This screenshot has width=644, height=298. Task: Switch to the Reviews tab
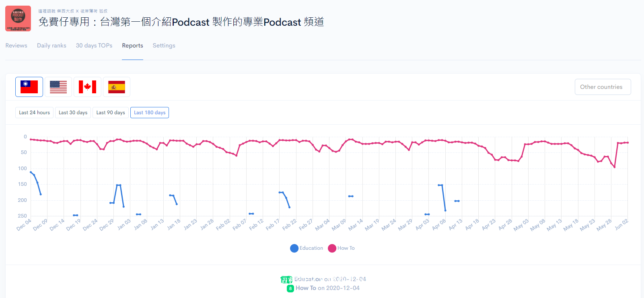(16, 45)
